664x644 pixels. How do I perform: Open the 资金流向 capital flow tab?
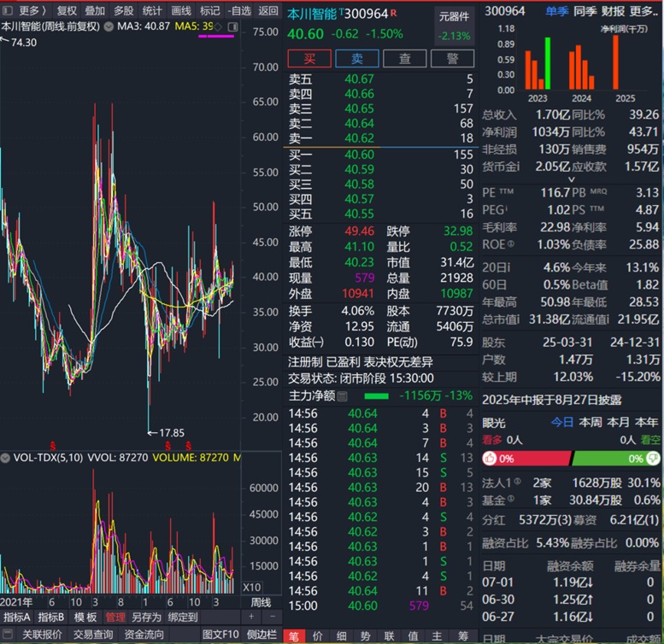point(144,635)
